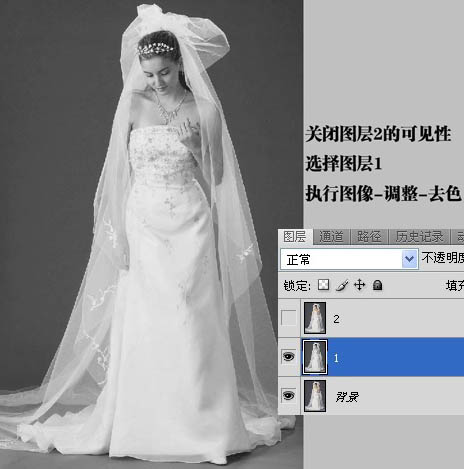Click the 背景 layer thumbnail
This screenshot has width=464, height=469.
(x=315, y=396)
